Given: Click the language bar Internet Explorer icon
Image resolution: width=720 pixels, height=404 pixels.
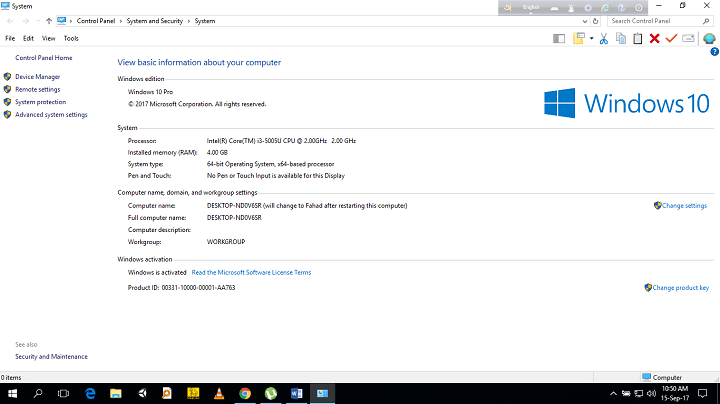Looking at the screenshot, I should 605,8.
